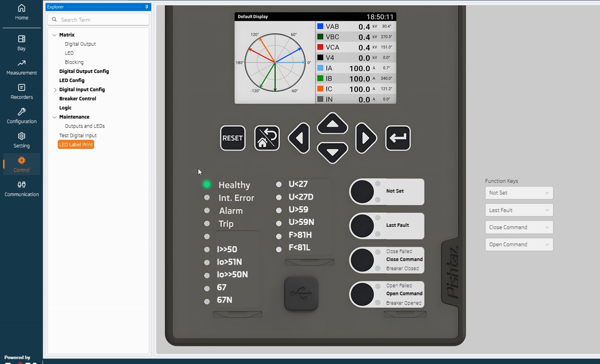Screen dimensions: 600x364
Task: Open the Open Command function key dropdown
Action: (x=519, y=244)
